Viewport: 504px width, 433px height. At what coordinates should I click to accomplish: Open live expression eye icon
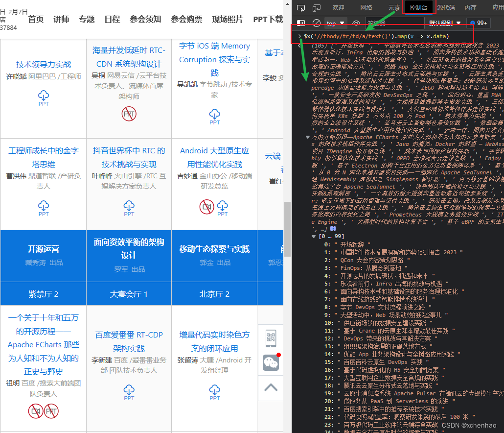356,23
